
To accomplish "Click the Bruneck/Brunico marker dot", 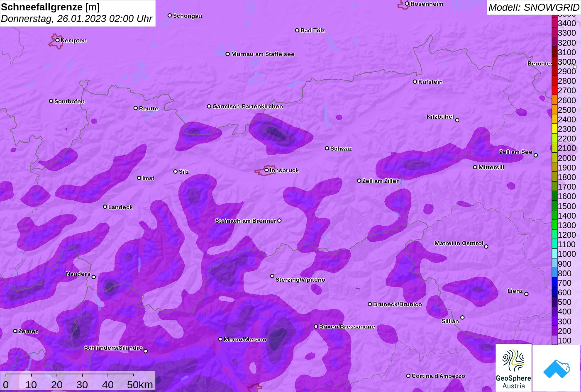I will pyautogui.click(x=370, y=304).
